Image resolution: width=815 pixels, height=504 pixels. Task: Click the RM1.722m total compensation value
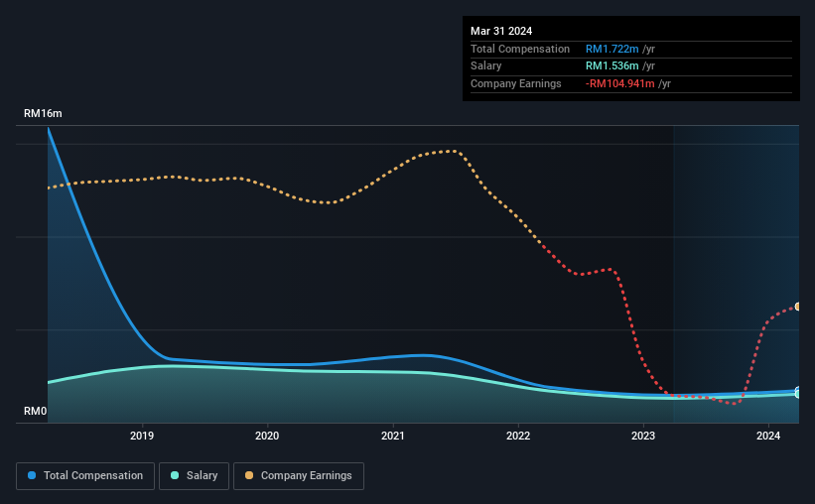(612, 49)
